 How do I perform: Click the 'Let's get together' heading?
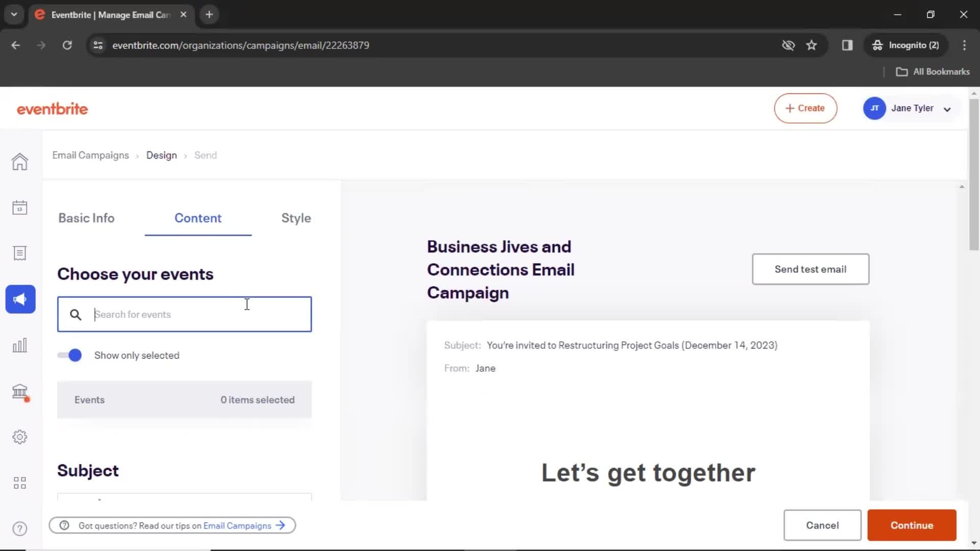pos(648,473)
